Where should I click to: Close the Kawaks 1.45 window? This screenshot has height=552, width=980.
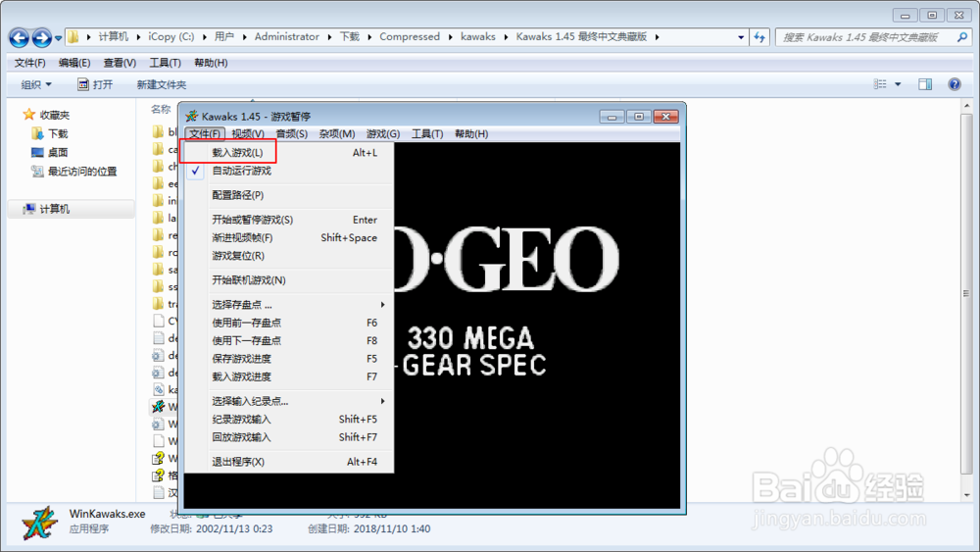(x=666, y=117)
